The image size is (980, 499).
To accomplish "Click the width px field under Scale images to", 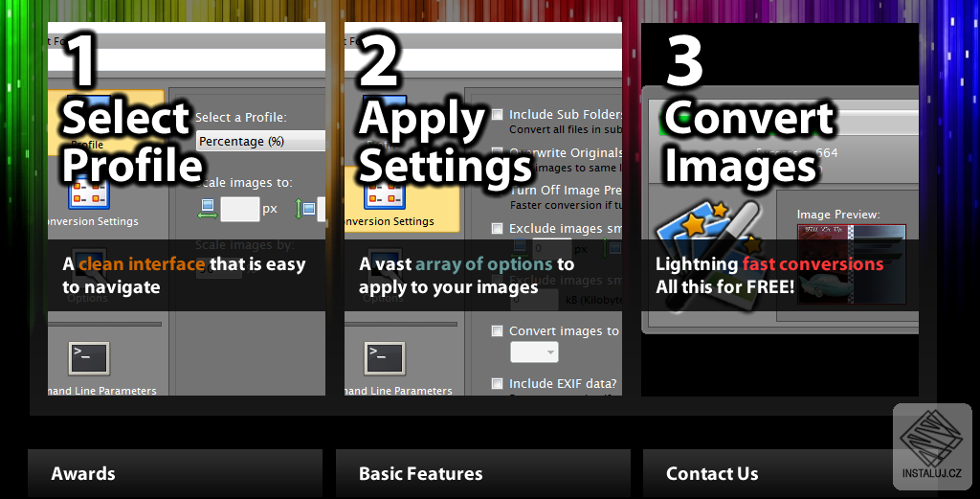I will pos(240,209).
